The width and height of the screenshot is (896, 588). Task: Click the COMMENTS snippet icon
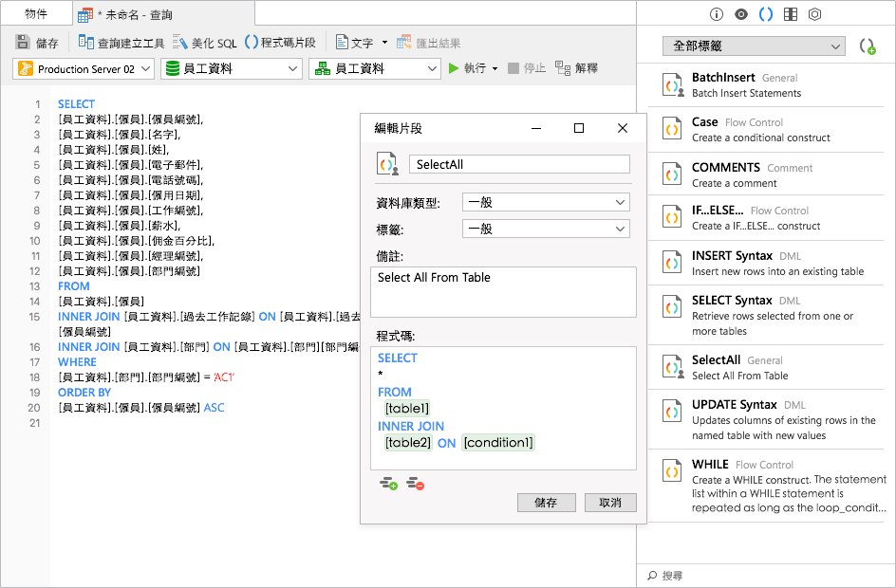(672, 174)
